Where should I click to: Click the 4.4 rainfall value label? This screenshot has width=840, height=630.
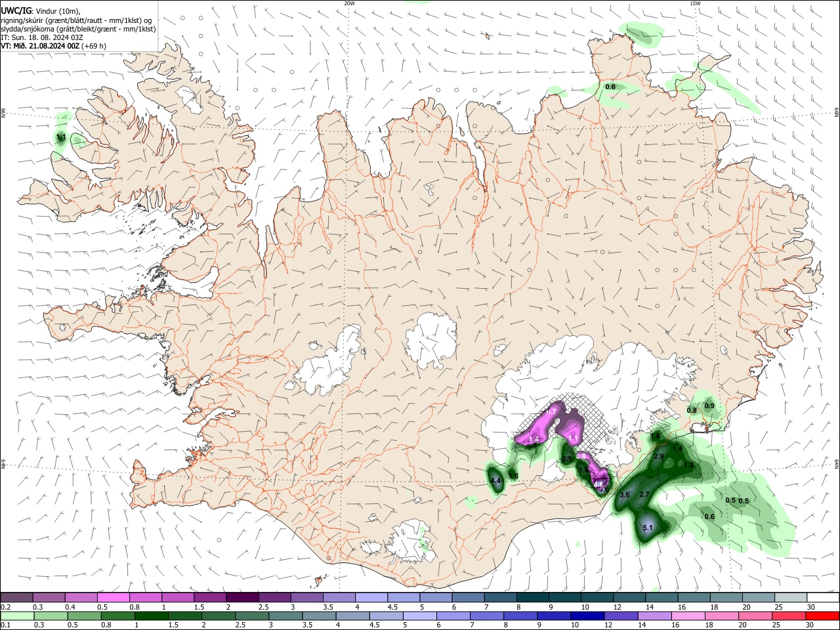[x=496, y=481]
